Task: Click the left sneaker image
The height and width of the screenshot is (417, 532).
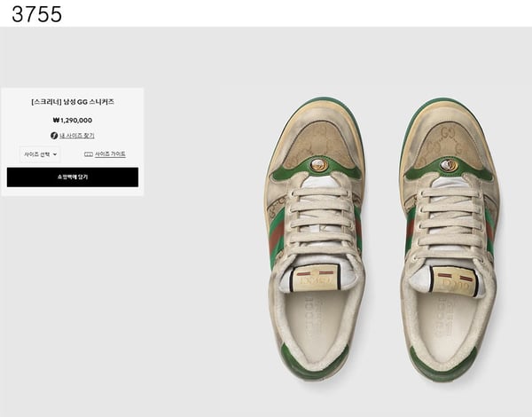Action: click(314, 240)
